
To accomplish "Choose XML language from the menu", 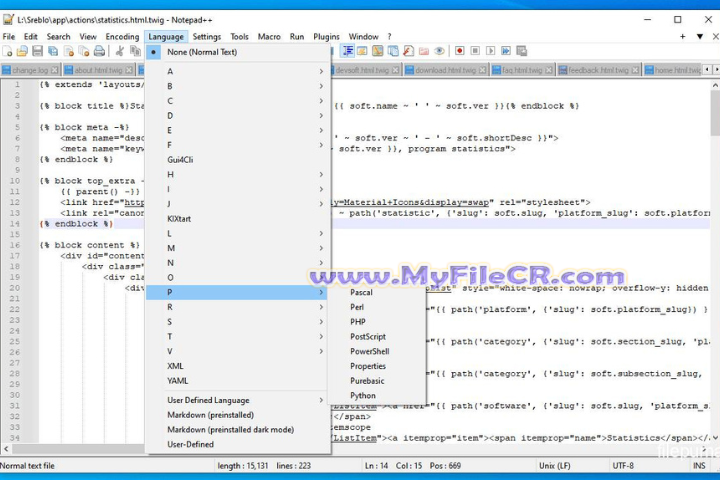I will coord(238,366).
